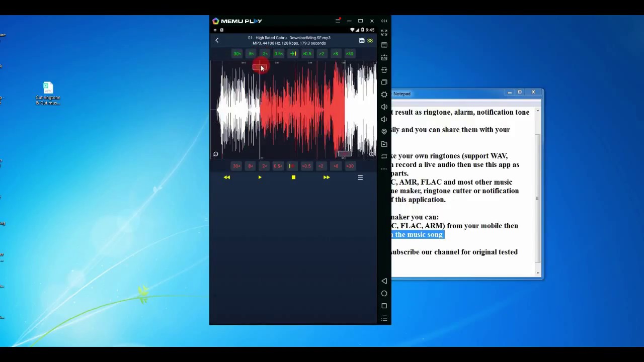This screenshot has height=362, width=644.
Task: Move end marker forward 2 seconds (red >2)
Action: pos(321,166)
